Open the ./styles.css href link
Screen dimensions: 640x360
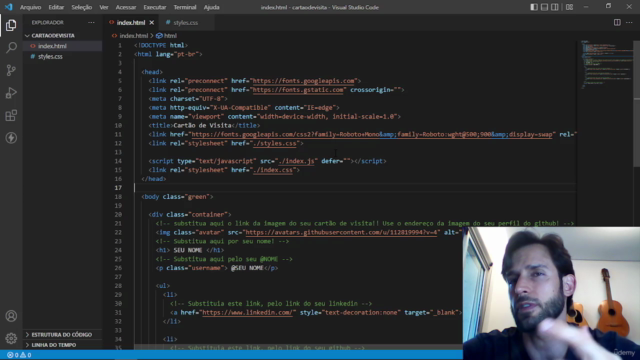(275, 143)
